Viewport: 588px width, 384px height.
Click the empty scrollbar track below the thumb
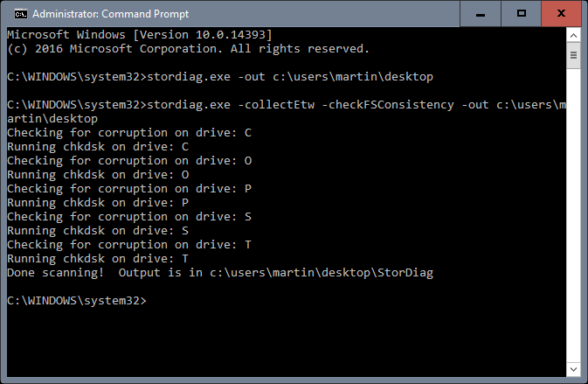click(x=573, y=214)
